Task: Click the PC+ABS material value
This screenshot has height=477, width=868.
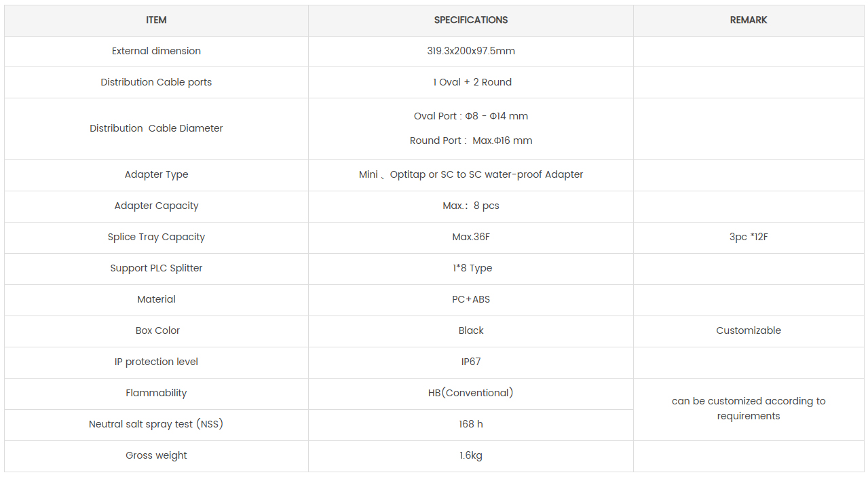Action: [471, 299]
